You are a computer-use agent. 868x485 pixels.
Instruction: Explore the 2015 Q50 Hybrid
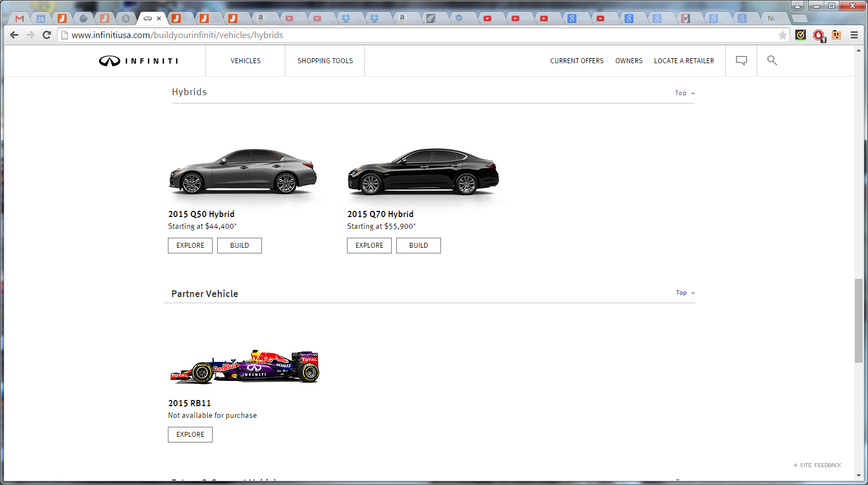click(190, 246)
